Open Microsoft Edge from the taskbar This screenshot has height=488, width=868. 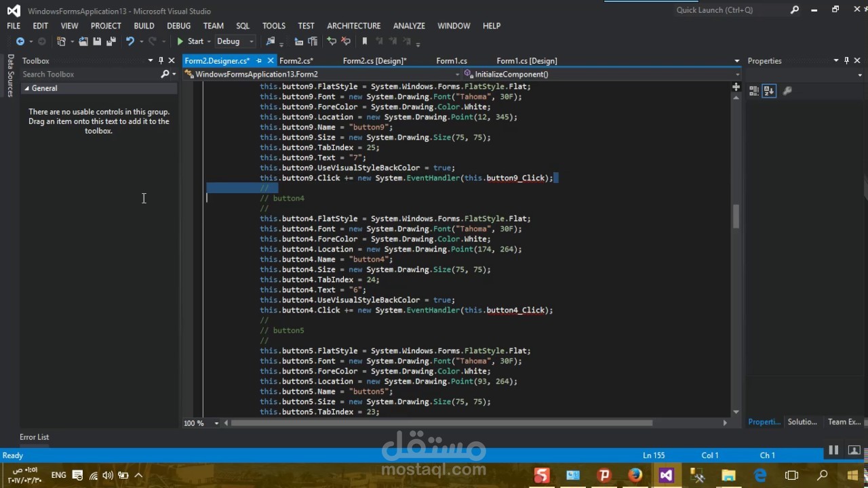(759, 475)
